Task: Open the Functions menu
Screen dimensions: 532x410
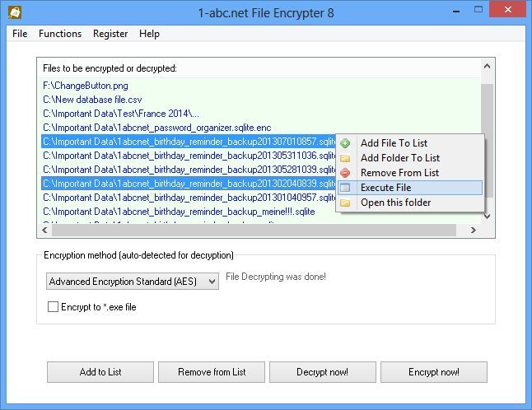Action: point(60,34)
